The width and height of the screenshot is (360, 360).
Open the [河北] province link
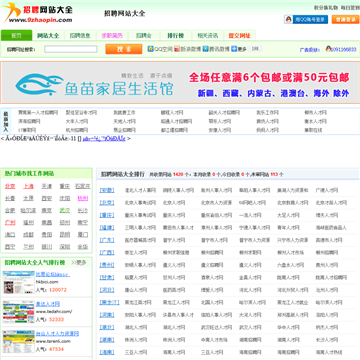pos(107,290)
